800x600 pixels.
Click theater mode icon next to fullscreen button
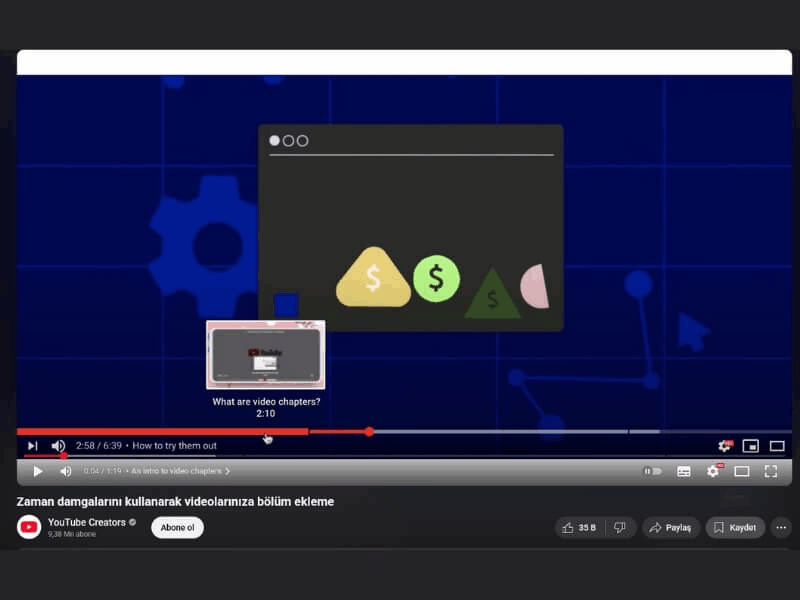(x=742, y=471)
